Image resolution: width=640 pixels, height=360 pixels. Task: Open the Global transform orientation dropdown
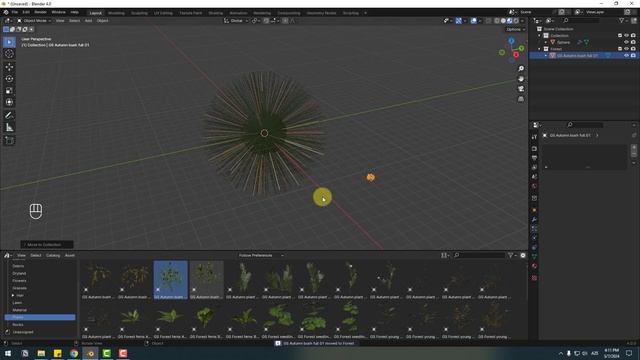coord(236,20)
